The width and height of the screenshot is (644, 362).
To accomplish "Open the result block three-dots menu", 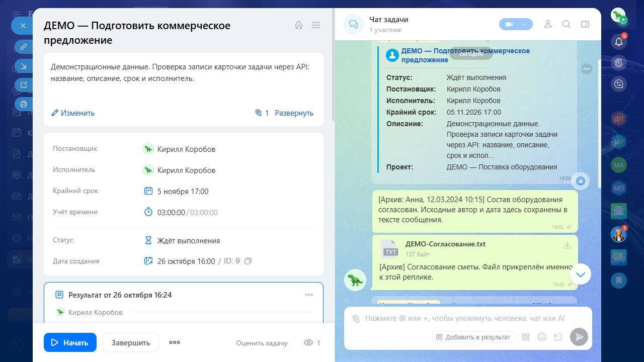I will point(309,295).
